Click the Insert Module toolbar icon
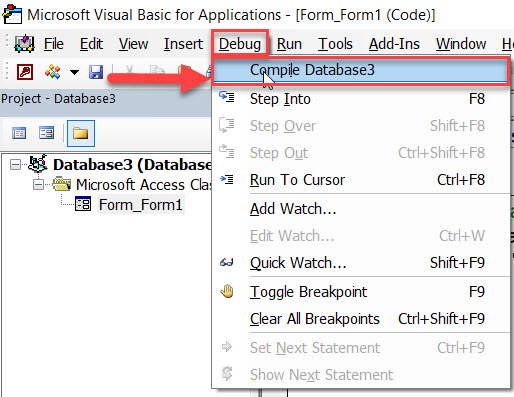This screenshot has width=514, height=397. click(x=53, y=71)
